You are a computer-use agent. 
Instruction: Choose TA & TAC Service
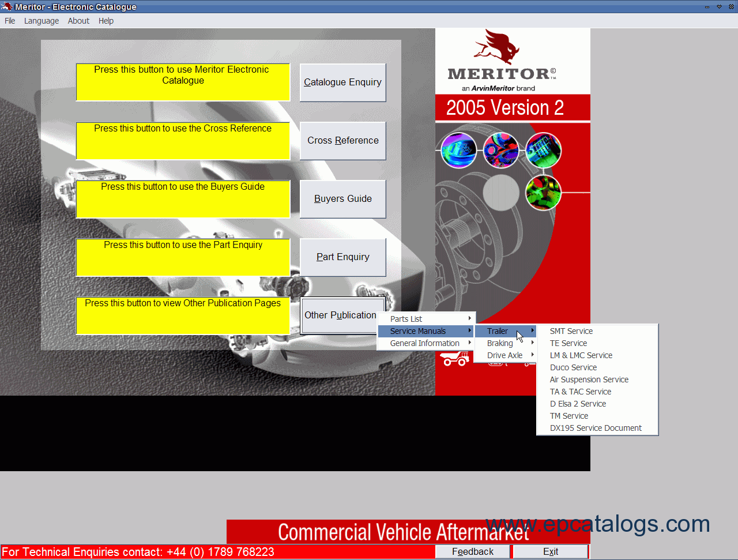tap(597, 392)
